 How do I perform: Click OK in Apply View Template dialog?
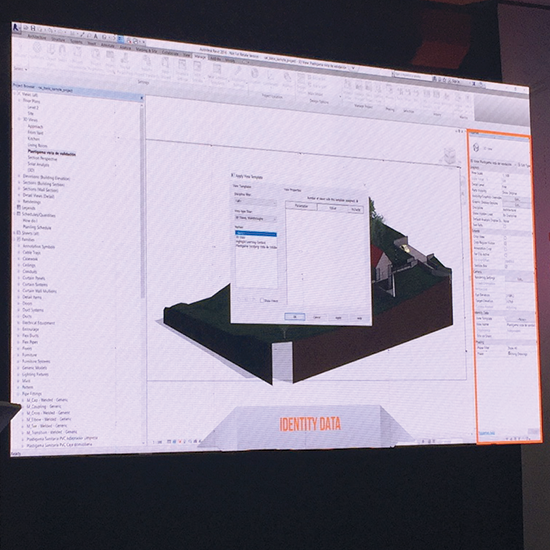click(x=295, y=317)
